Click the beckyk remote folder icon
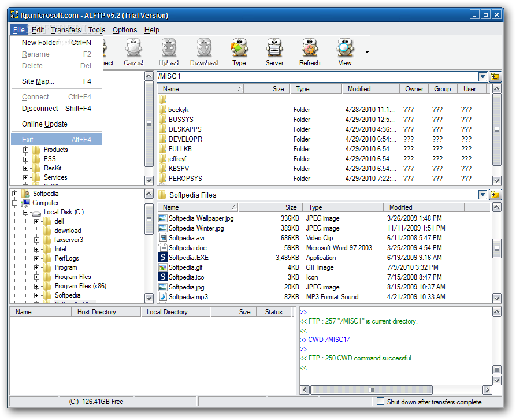 [162, 109]
